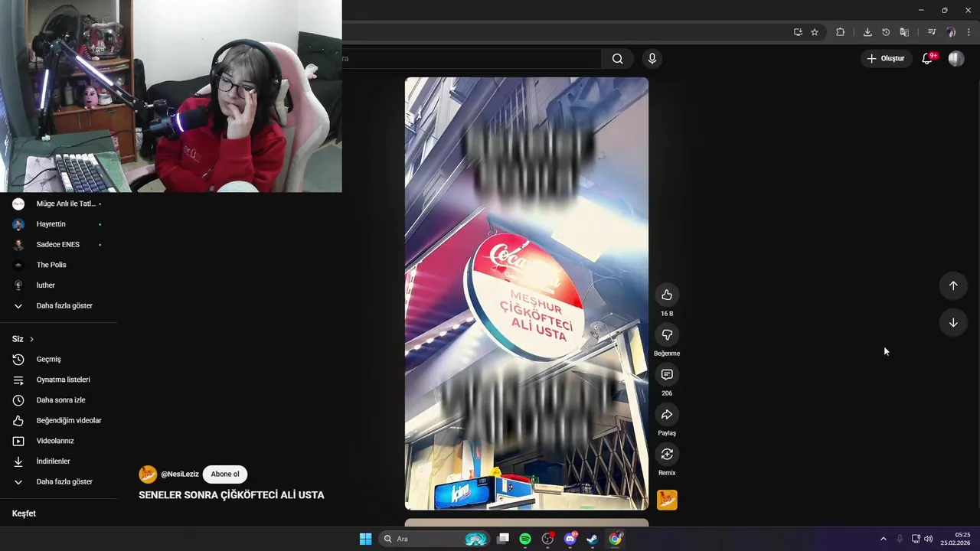Image resolution: width=980 pixels, height=551 pixels.
Task: Open Task View in the taskbar
Action: (503, 539)
